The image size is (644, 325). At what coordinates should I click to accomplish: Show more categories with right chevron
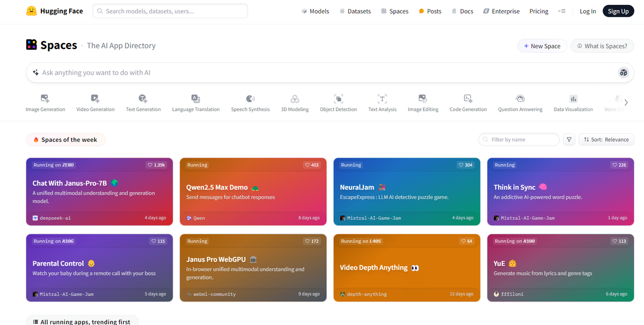[626, 103]
